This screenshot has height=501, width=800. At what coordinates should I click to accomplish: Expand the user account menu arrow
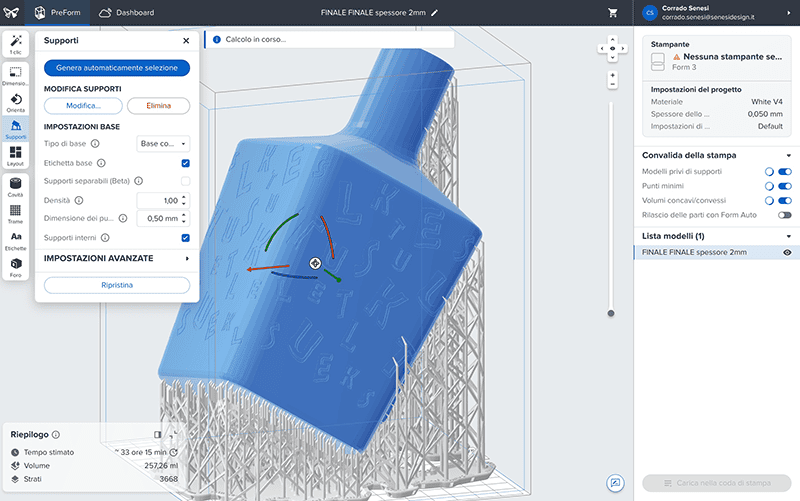(789, 13)
